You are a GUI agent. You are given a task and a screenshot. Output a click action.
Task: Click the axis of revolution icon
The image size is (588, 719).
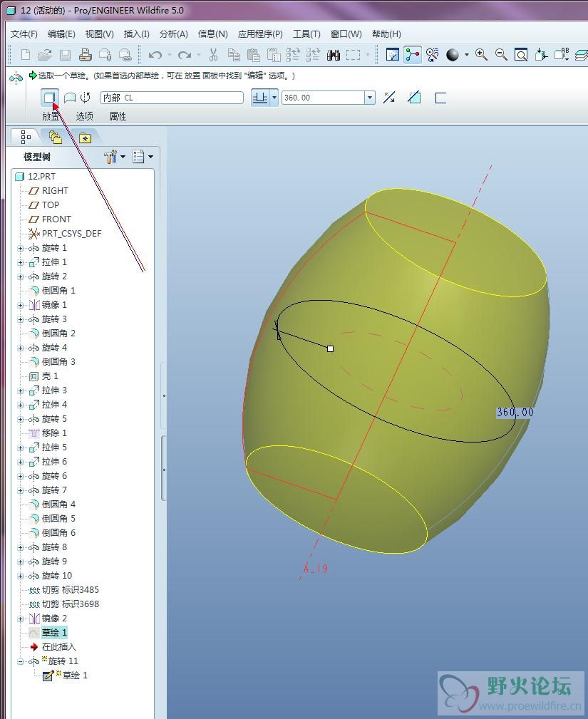pos(86,97)
